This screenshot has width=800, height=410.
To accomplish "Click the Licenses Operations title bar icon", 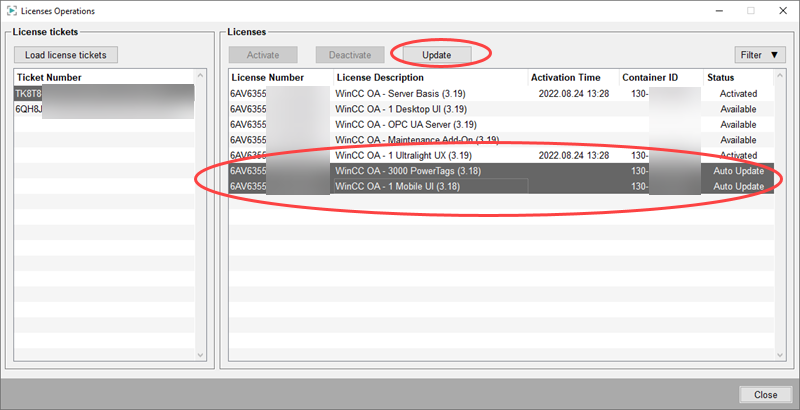I will [11, 11].
